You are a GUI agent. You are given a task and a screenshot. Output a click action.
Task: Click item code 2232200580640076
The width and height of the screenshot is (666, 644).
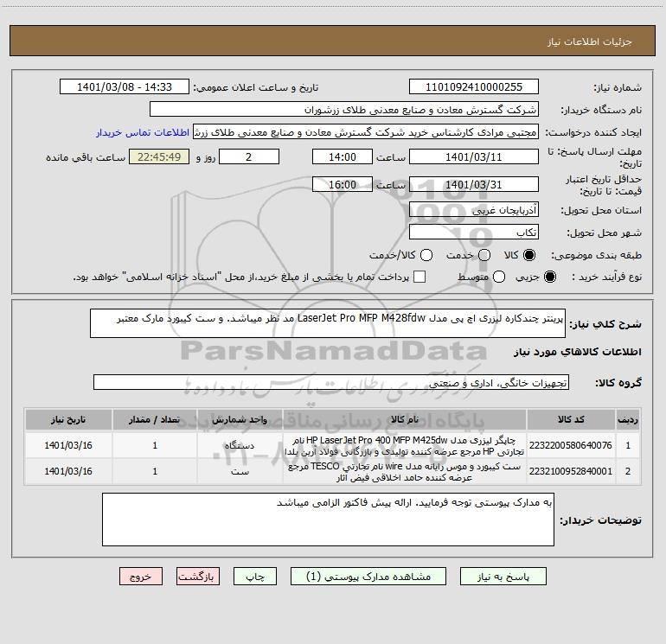pyautogui.click(x=571, y=445)
